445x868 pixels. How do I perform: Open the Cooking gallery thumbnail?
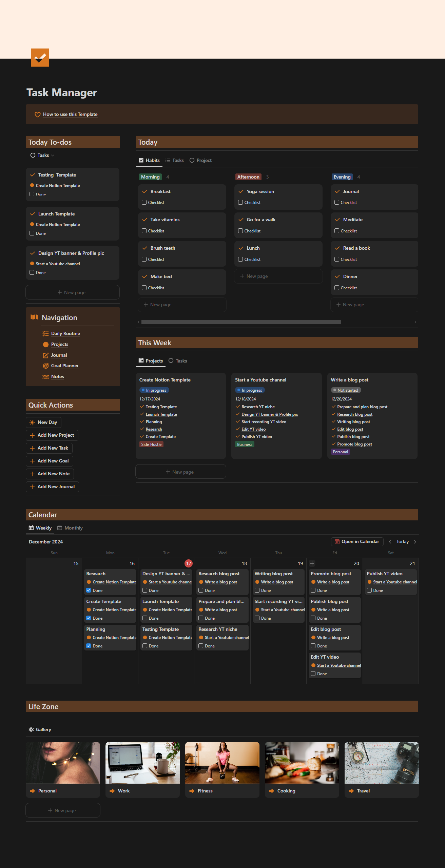[302, 763]
